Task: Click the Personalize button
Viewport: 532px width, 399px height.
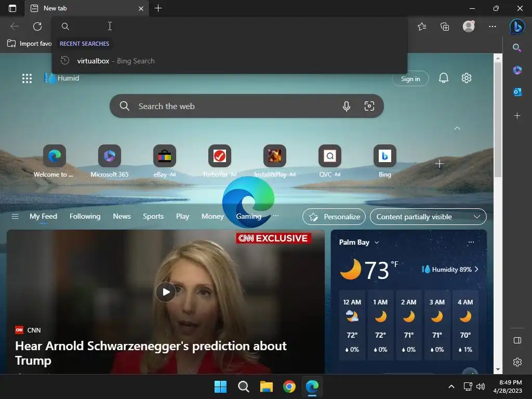Action: (334, 217)
